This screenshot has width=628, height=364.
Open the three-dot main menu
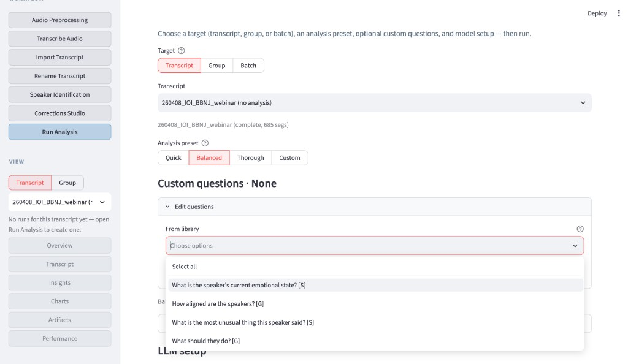pos(619,13)
